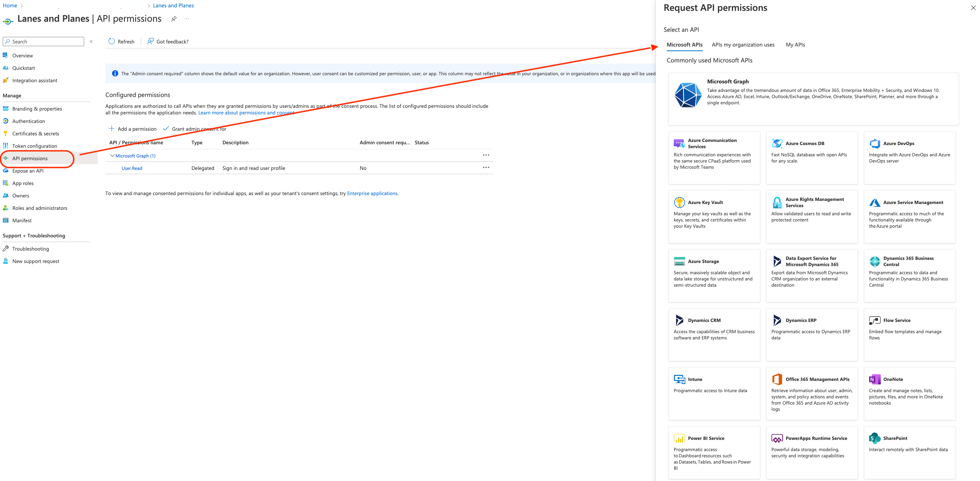Open more options for Microsoft Graph row

[486, 155]
